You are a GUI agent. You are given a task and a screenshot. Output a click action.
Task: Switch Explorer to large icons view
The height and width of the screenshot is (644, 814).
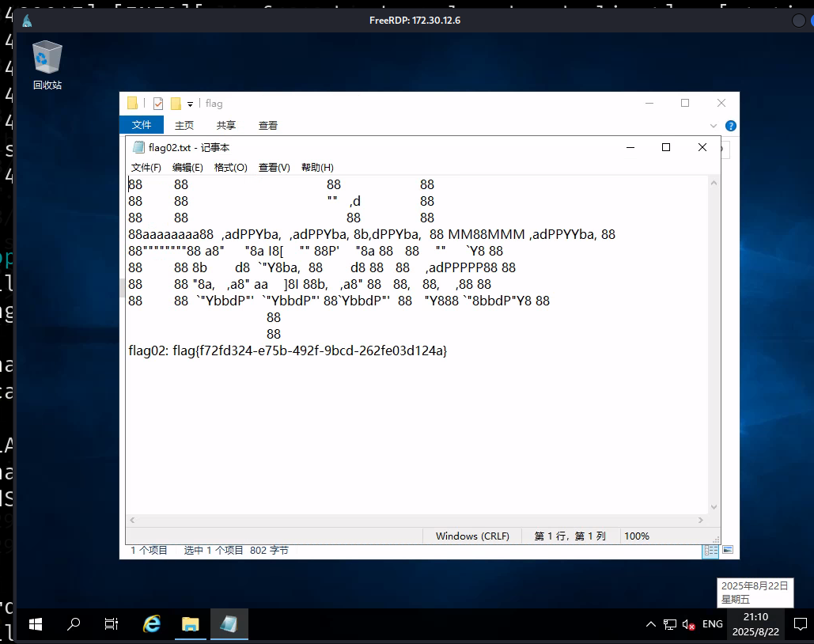point(728,550)
